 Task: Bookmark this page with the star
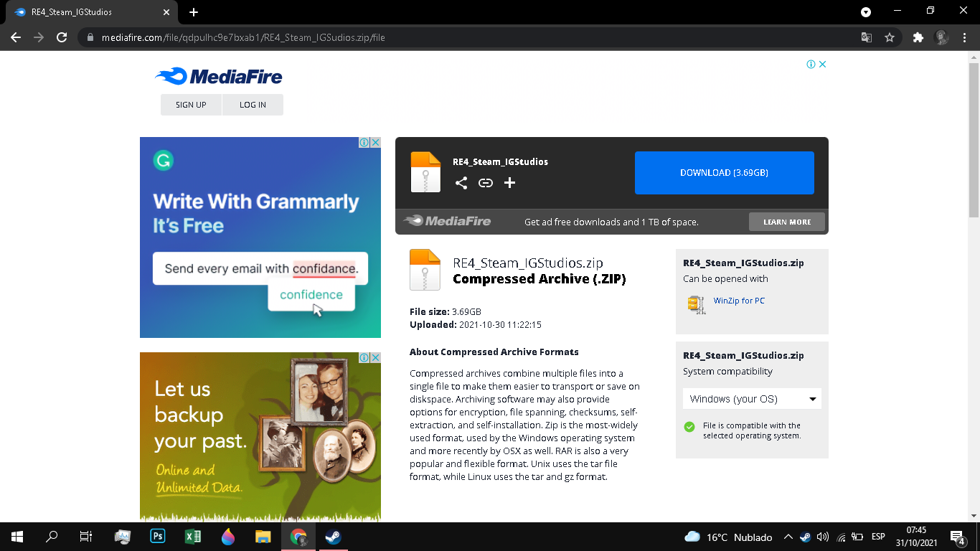890,37
